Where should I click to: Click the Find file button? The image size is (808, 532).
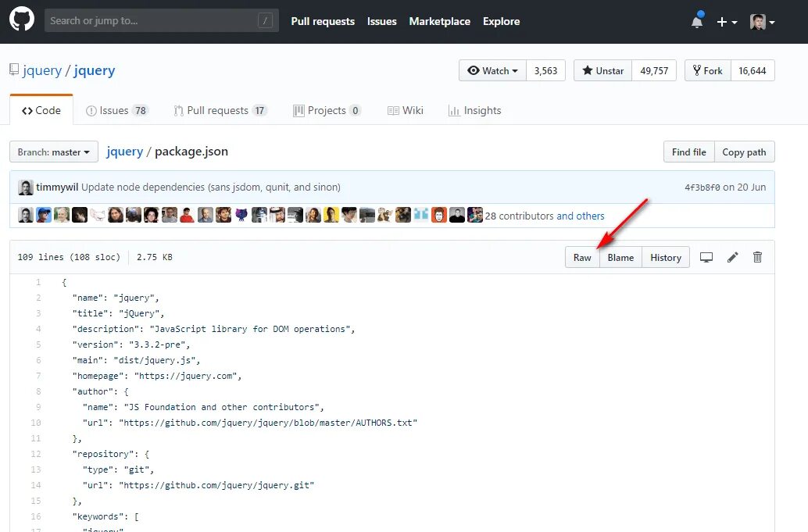[689, 152]
